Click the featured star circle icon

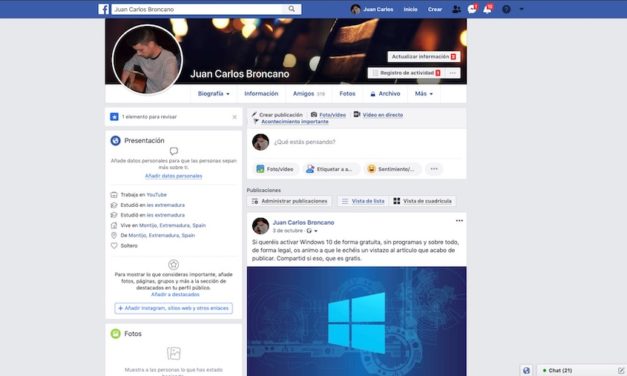pyautogui.click(x=174, y=264)
